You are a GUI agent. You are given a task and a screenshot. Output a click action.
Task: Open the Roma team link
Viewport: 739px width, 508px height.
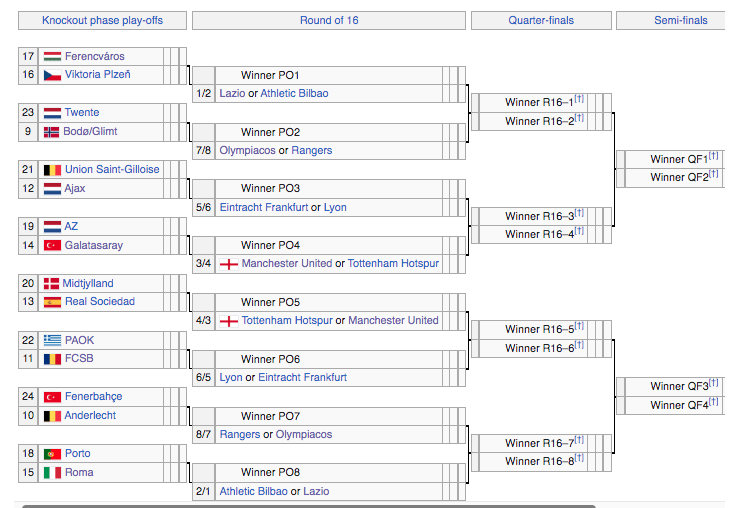pyautogui.click(x=79, y=473)
